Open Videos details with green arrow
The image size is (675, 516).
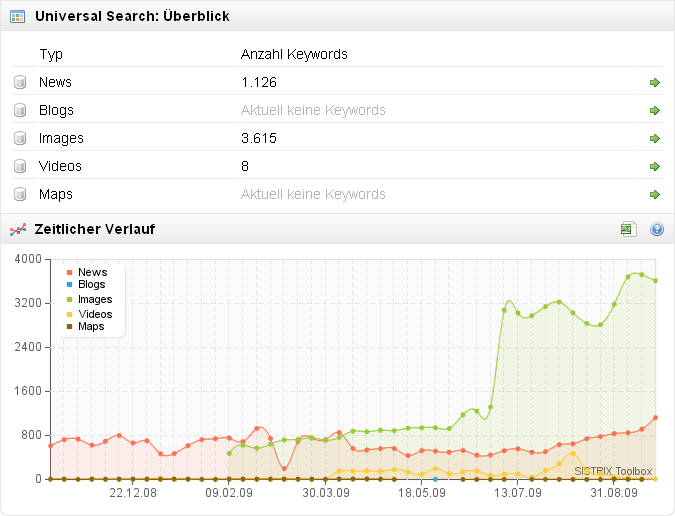655,166
